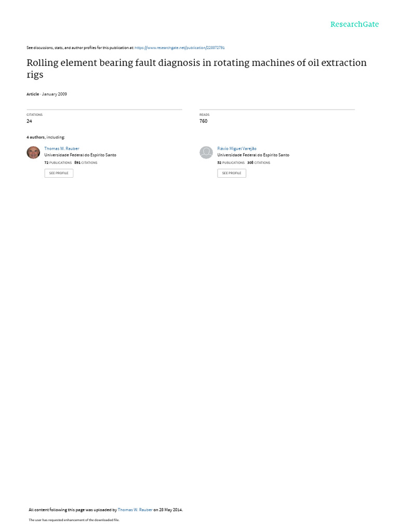Image resolution: width=399 pixels, height=532 pixels.
Task: Click Varejão's Universidade Federal do Espírito Santo affiliation
Action: [254, 155]
